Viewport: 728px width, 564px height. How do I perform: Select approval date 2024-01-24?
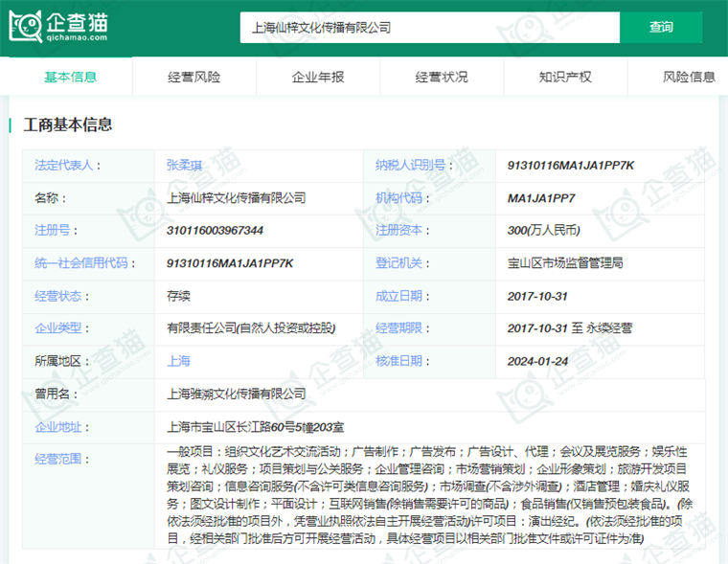pyautogui.click(x=537, y=361)
